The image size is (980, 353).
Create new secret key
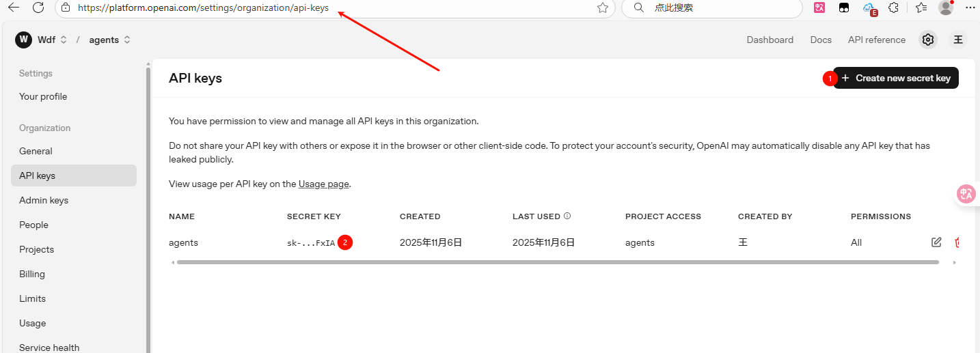896,78
